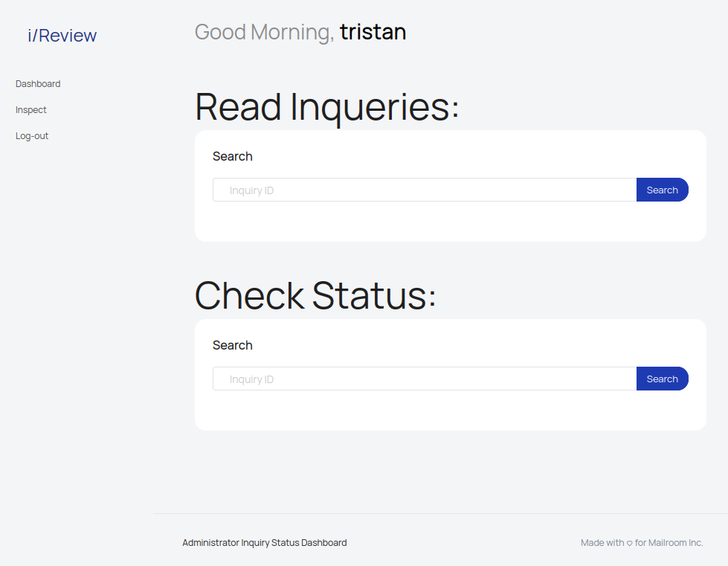Click the heart icon in the footer
The width and height of the screenshot is (728, 566).
629,544
